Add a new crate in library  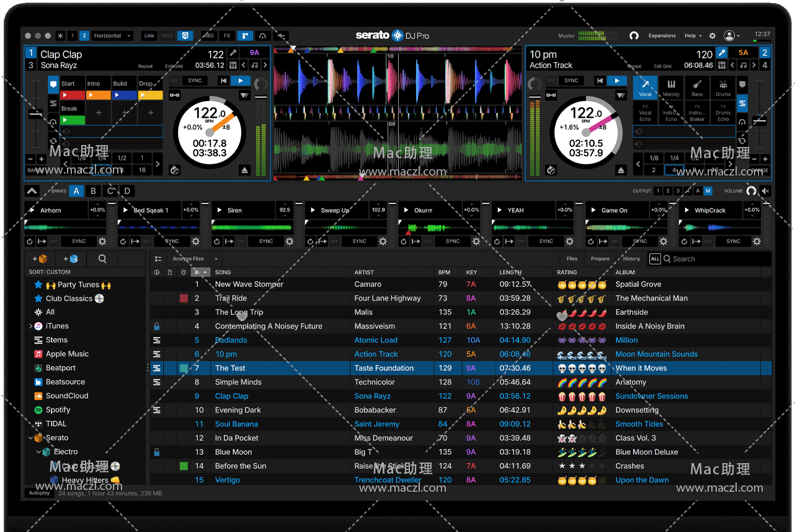tap(38, 259)
